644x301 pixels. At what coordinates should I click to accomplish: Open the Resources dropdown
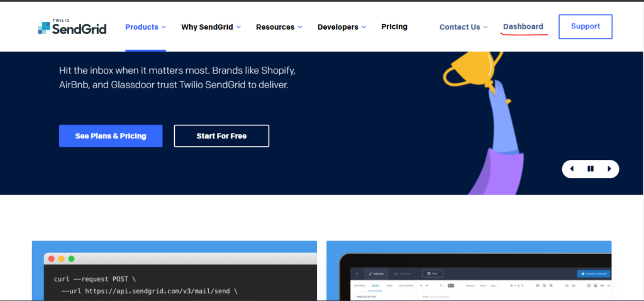tap(279, 27)
